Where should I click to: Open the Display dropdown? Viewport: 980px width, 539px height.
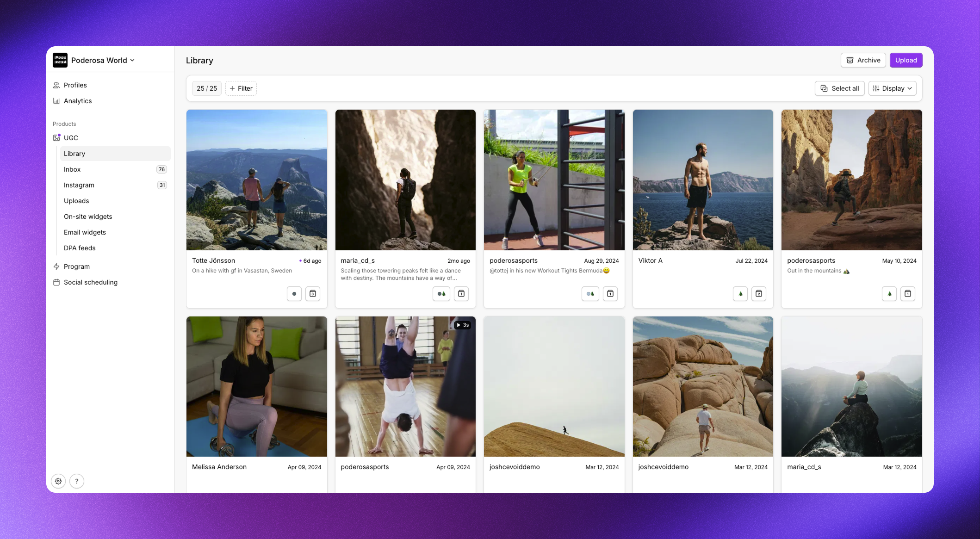893,88
